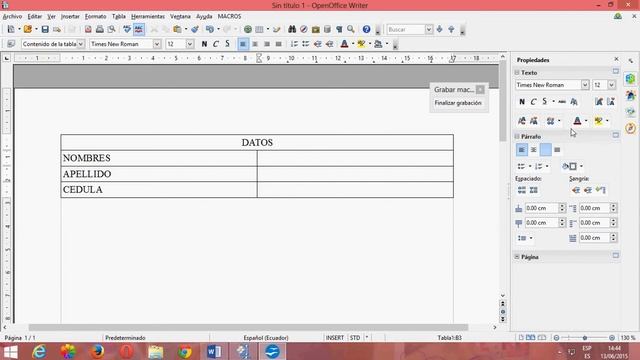Click the INSERT mode status bar field

coord(335,338)
